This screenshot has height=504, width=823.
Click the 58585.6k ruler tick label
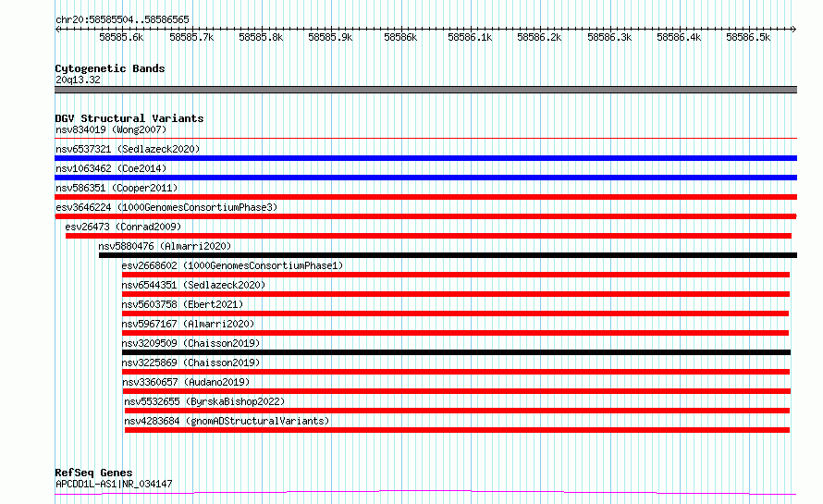pos(121,37)
